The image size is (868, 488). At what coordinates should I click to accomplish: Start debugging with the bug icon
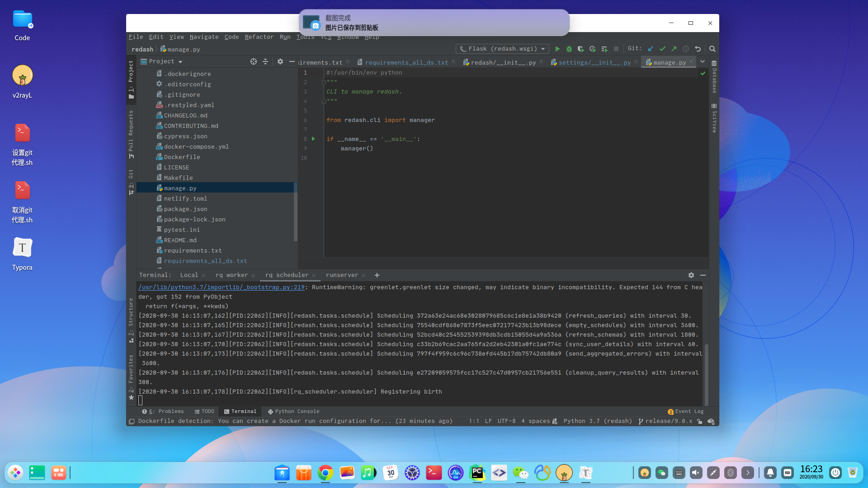coord(569,49)
